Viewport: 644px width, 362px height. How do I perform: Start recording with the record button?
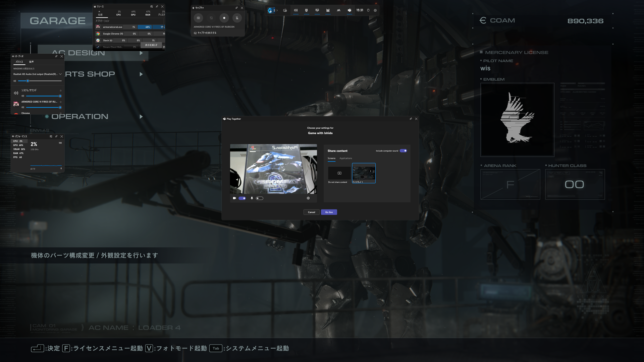point(224,18)
